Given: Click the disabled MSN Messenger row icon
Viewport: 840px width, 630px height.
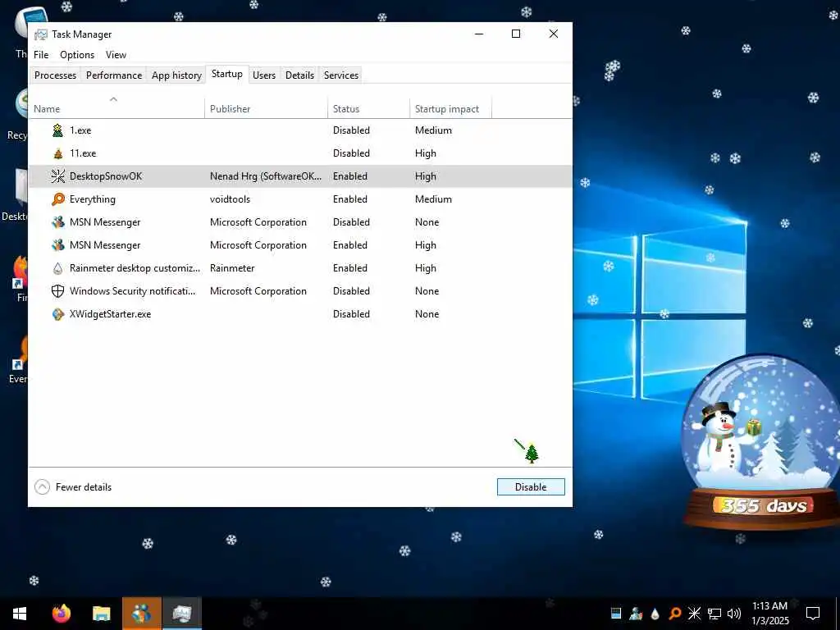Looking at the screenshot, I should [58, 222].
